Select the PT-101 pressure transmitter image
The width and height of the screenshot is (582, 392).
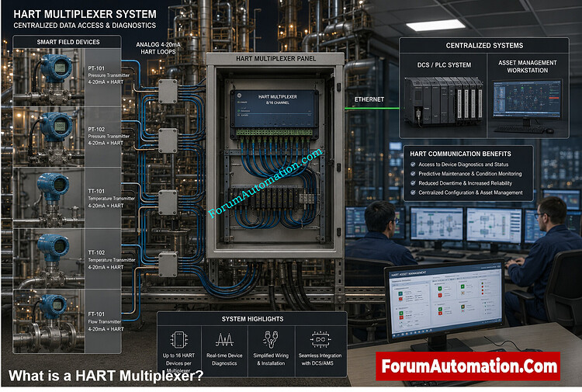[49, 78]
